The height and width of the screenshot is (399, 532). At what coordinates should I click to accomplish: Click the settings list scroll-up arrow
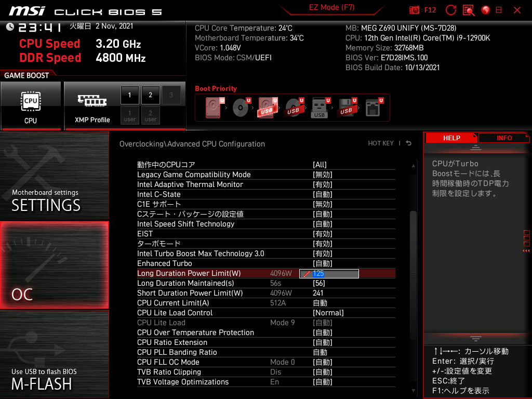413,166
